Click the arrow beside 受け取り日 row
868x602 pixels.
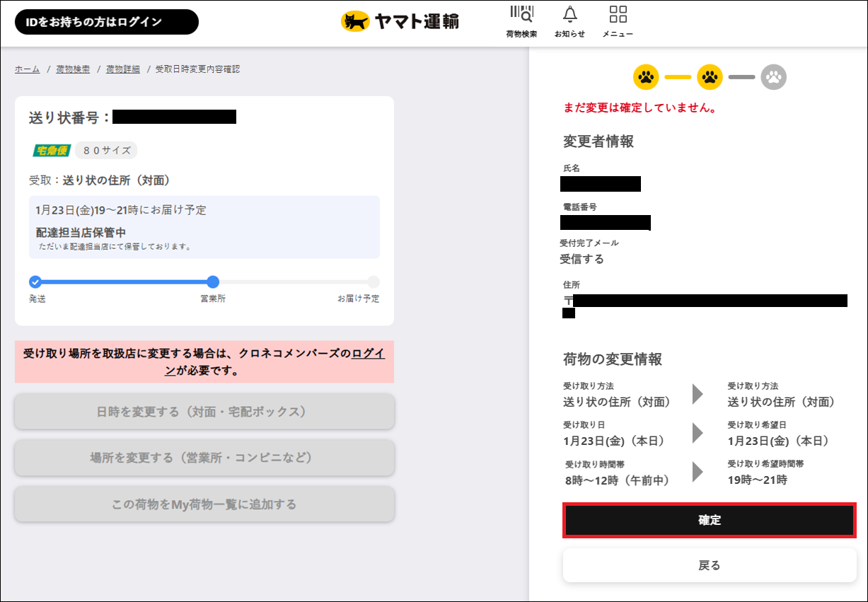click(698, 433)
